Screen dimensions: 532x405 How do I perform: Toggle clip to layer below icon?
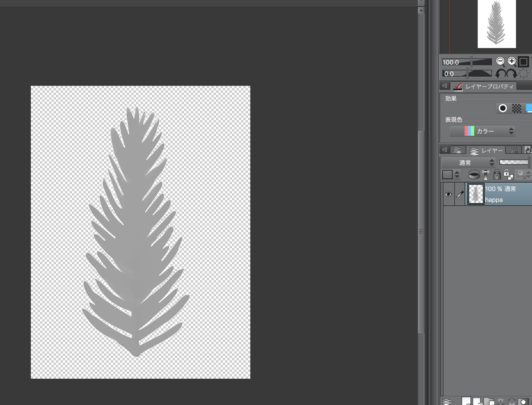pyautogui.click(x=474, y=174)
